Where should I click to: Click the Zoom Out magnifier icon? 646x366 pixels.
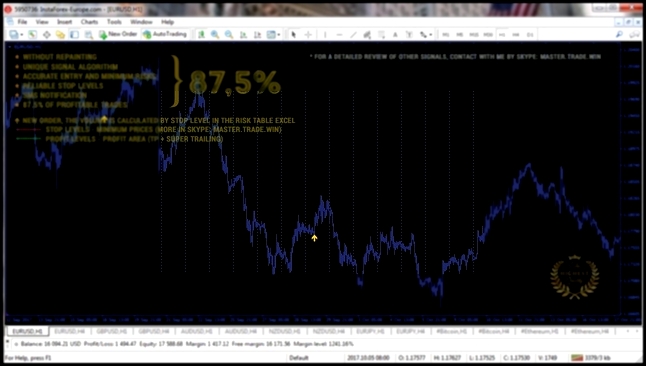(x=229, y=35)
